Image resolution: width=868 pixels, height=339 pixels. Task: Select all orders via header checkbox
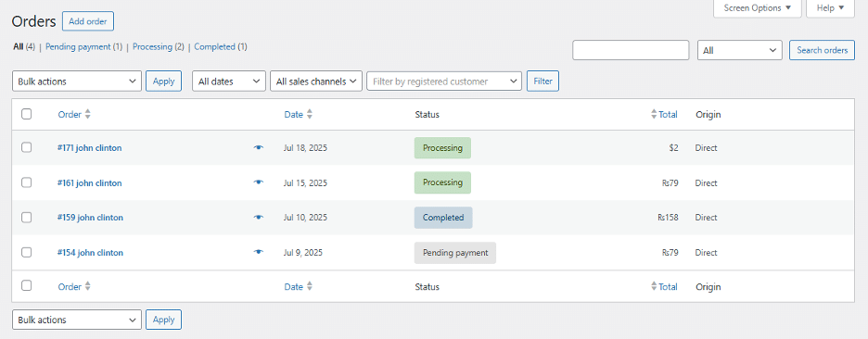(27, 114)
